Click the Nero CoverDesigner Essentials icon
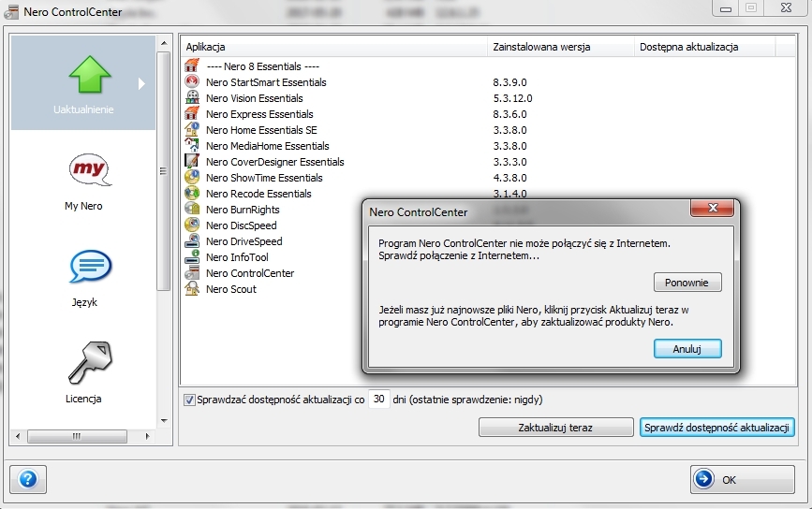The image size is (812, 509). click(x=192, y=161)
